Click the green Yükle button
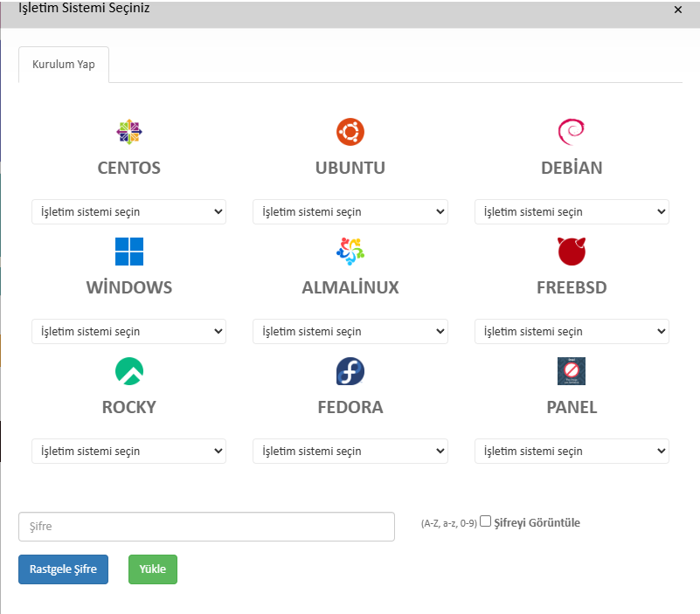The width and height of the screenshot is (700, 614). 153,569
